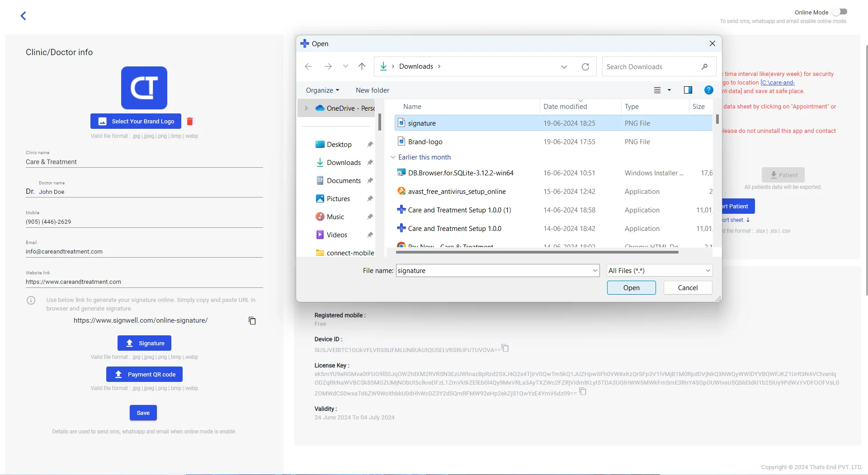The height and width of the screenshot is (475, 868).
Task: Click horizontal scrollbar of file list
Action: coord(537,252)
